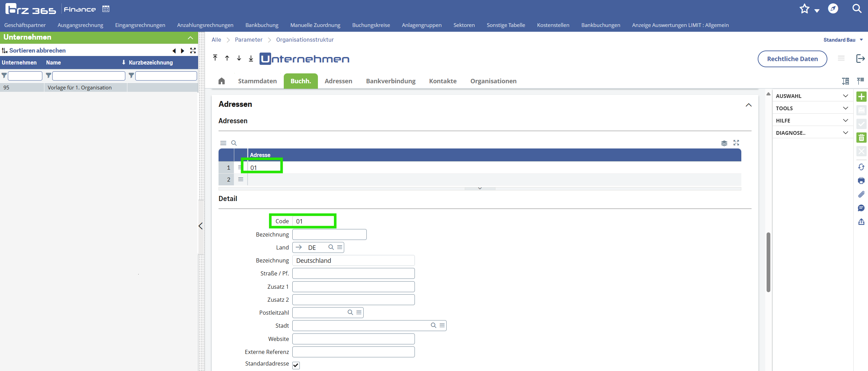
Task: Click the Rechtliche Daten button
Action: (x=792, y=59)
